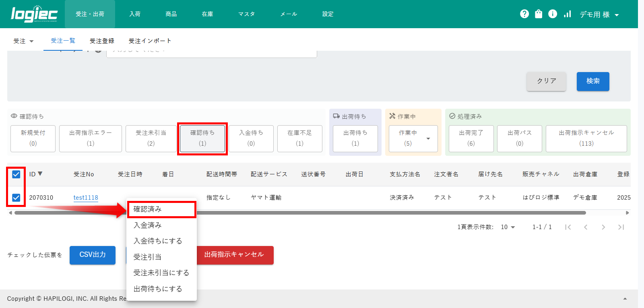Change rows per page dropdown
The height and width of the screenshot is (308, 644).
508,227
